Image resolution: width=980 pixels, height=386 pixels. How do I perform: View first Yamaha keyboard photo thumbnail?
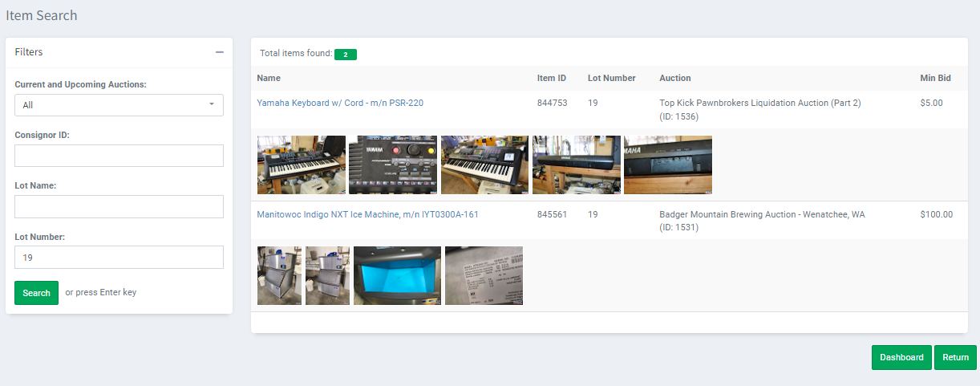[302, 165]
